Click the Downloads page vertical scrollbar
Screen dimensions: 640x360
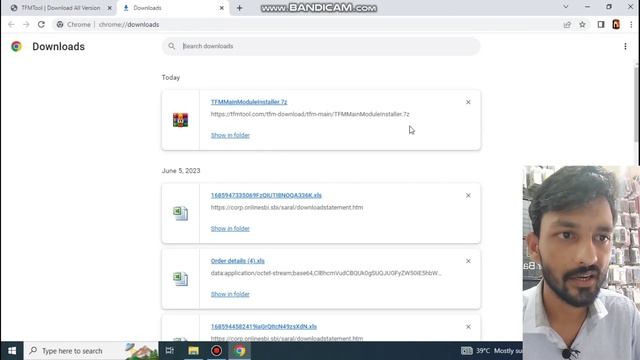pyautogui.click(x=636, y=103)
